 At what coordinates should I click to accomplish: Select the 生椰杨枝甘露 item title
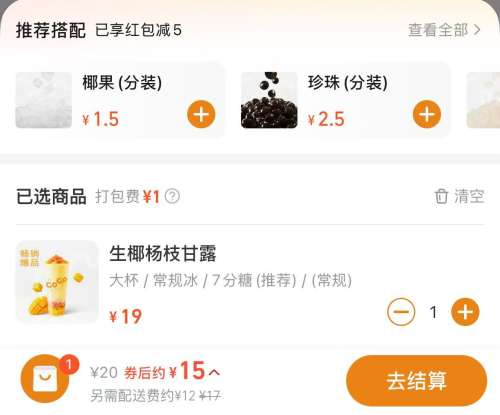tap(163, 254)
